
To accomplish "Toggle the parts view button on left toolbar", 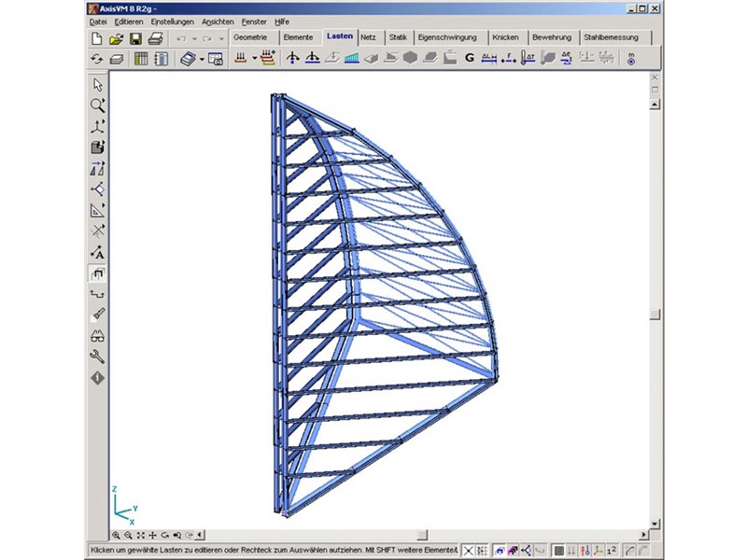I will 98,273.
